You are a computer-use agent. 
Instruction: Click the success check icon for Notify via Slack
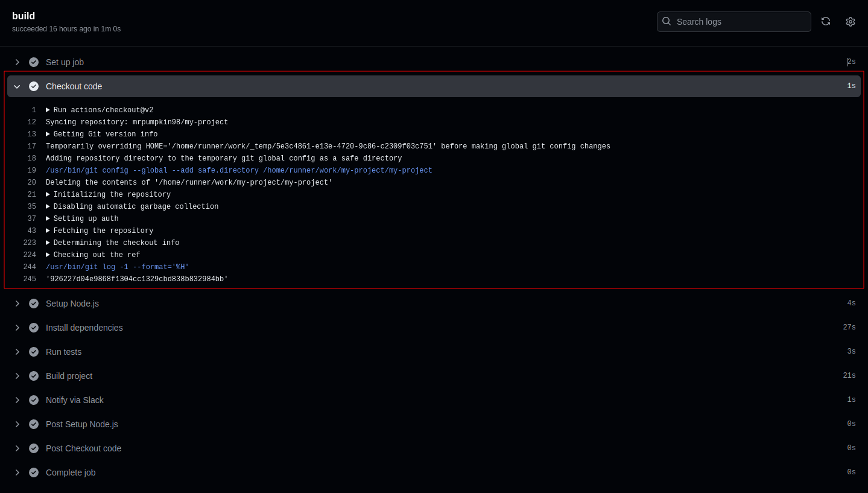34,400
